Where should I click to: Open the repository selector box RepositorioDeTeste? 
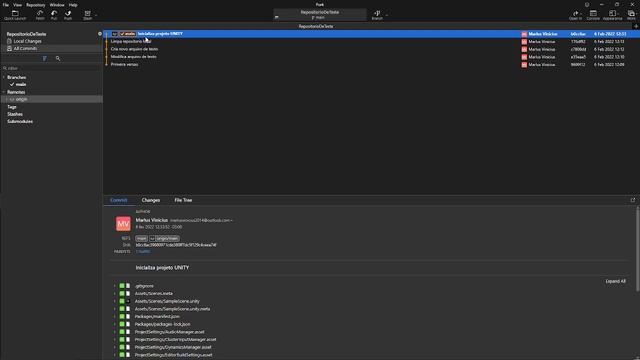(320, 15)
